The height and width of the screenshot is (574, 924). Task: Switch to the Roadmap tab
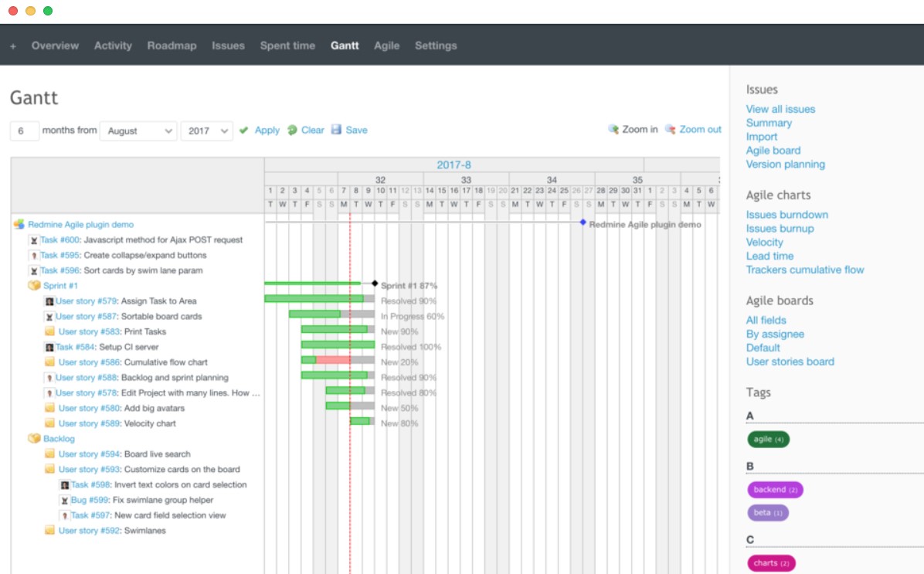(x=172, y=46)
